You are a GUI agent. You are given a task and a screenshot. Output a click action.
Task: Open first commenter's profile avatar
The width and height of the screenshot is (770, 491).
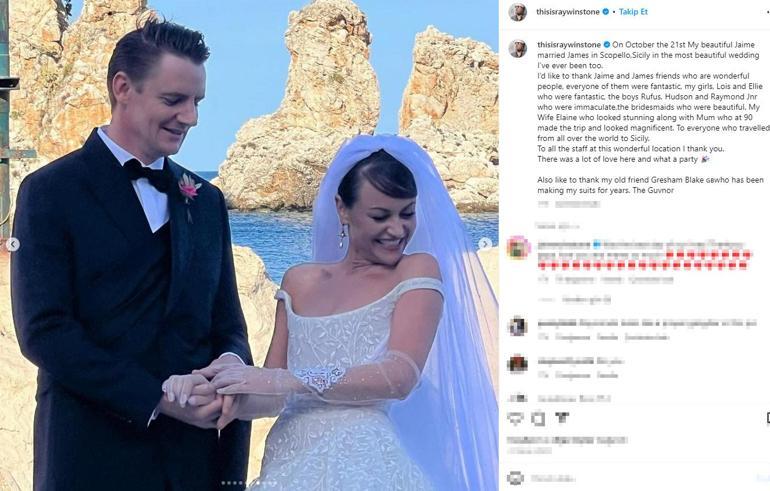coord(518,246)
